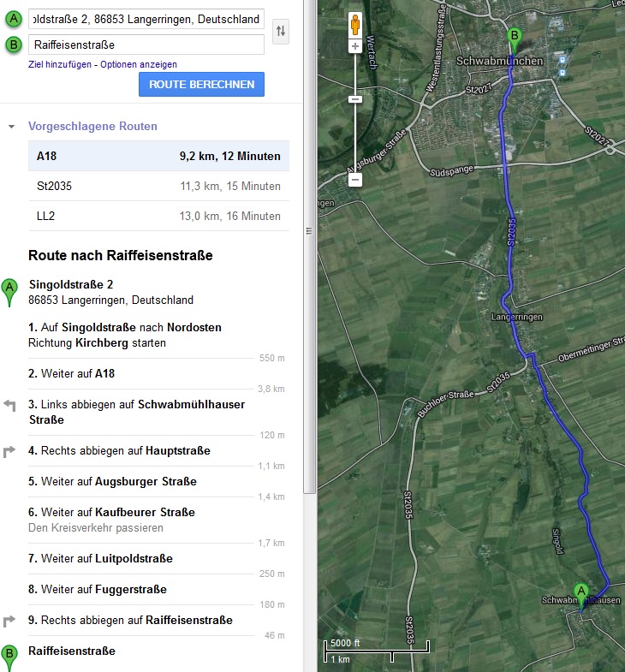Click the map zoom slider handle
The image size is (625, 672).
coord(355,99)
